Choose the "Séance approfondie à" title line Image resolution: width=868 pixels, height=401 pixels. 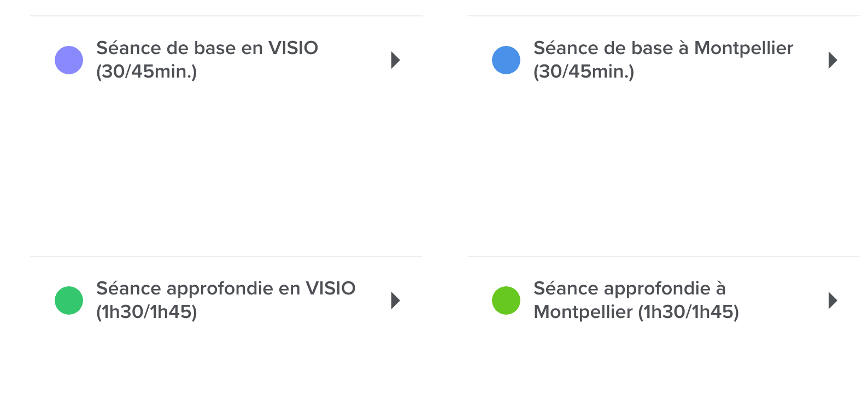click(x=629, y=288)
